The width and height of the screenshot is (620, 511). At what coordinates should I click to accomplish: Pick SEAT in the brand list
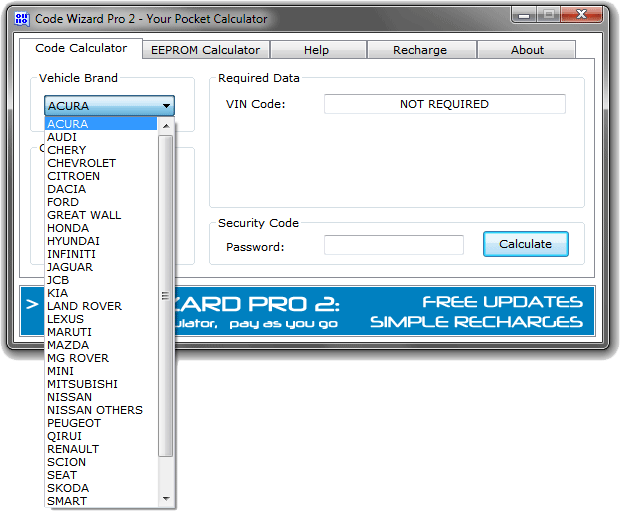[x=101, y=475]
